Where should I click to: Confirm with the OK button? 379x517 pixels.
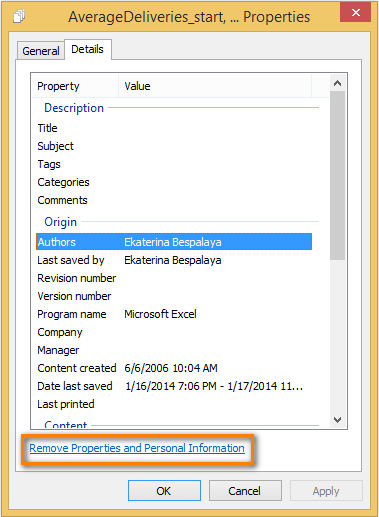(164, 491)
